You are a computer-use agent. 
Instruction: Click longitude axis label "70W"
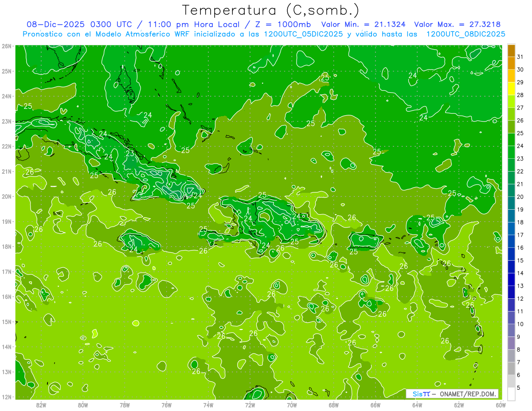point(292,405)
